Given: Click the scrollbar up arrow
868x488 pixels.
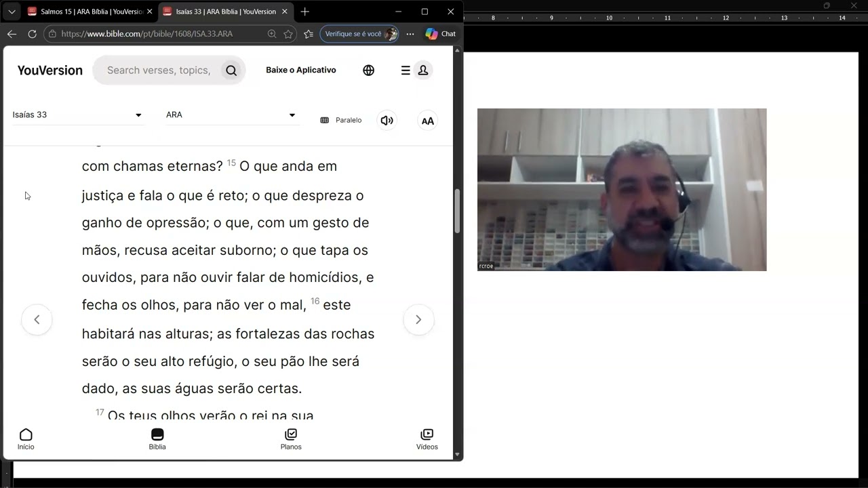Looking at the screenshot, I should [457, 50].
